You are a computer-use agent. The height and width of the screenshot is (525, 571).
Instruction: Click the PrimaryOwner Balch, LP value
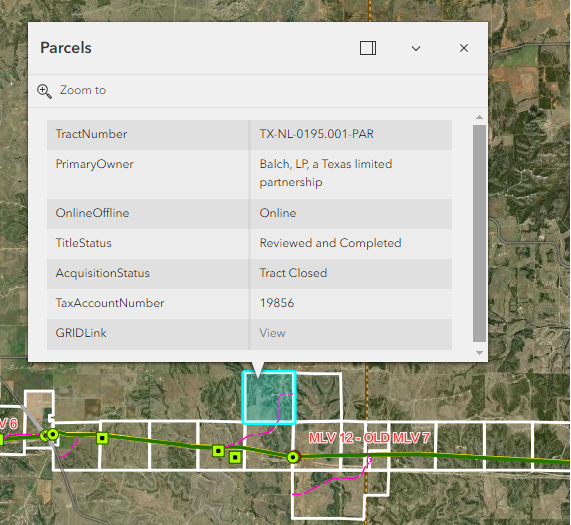326,173
